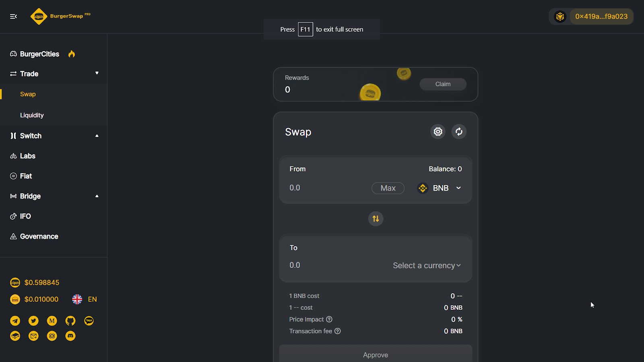
Task: Click the 'Balance: 0' text
Action: [x=445, y=169]
